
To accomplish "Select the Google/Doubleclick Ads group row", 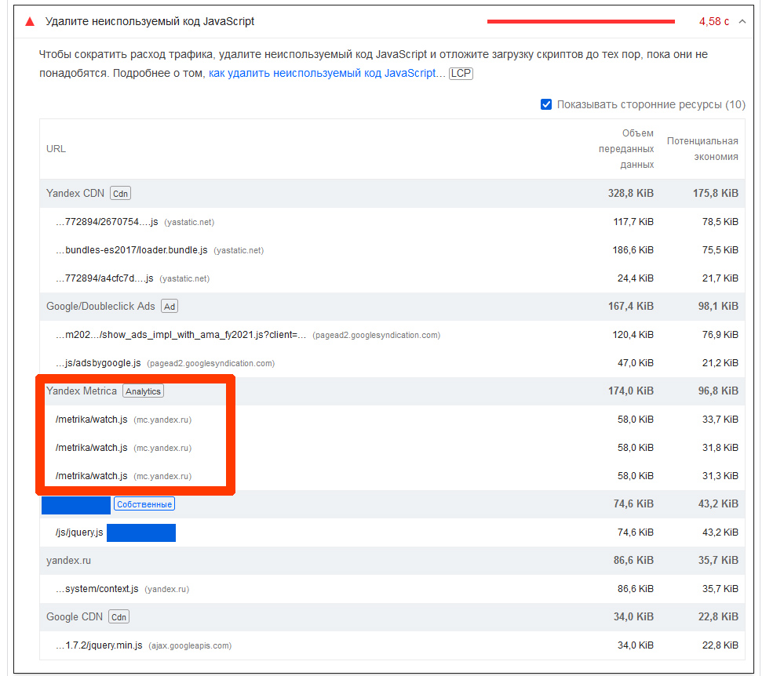I will [x=392, y=307].
